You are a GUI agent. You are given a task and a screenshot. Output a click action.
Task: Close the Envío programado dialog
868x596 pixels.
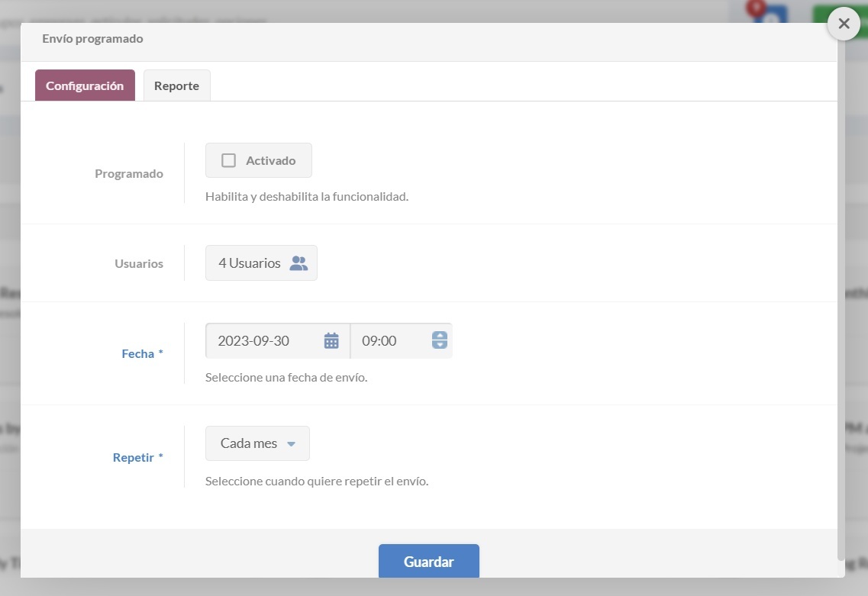click(844, 24)
